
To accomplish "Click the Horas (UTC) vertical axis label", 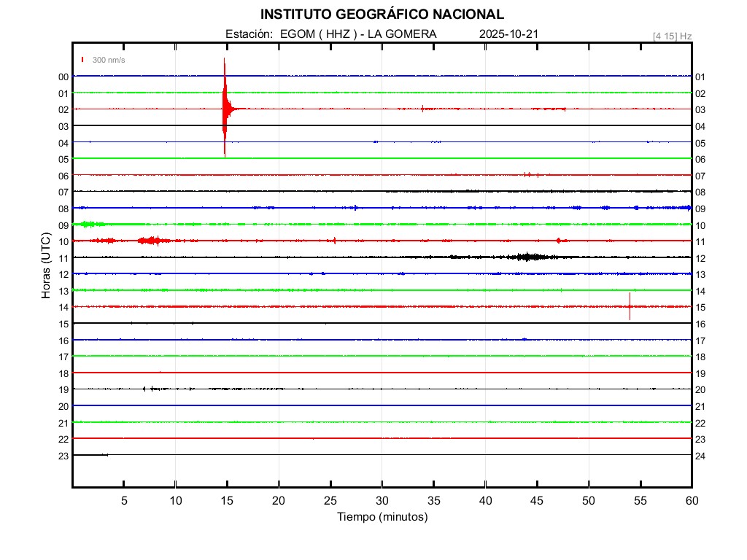I will (x=46, y=266).
